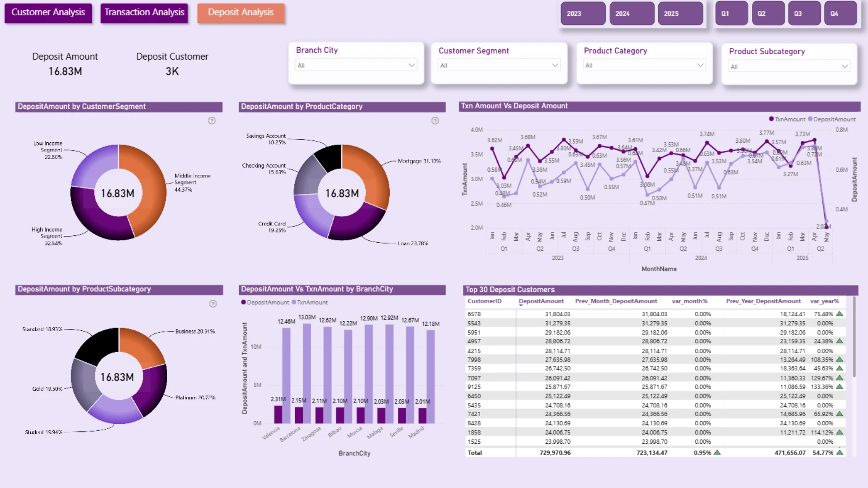The height and width of the screenshot is (488, 868).
Task: Open help tooltip icon on ProductSubcategory chart
Action: point(213,304)
